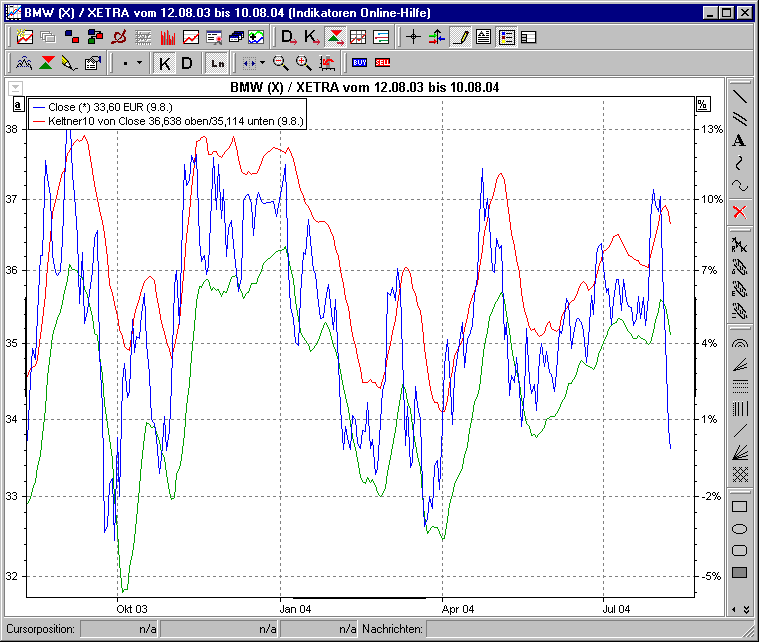Click the percent scale button
This screenshot has width=759, height=642.
tap(702, 103)
